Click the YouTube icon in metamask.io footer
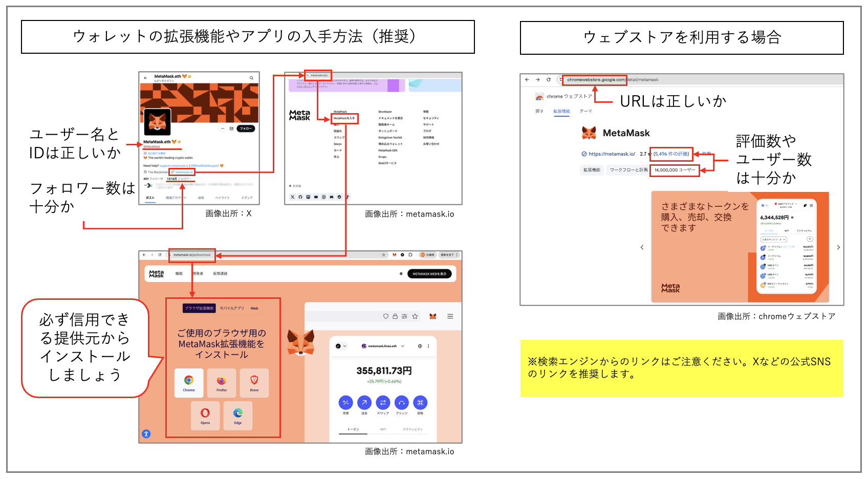Viewport: 868px width, 479px height. (316, 197)
